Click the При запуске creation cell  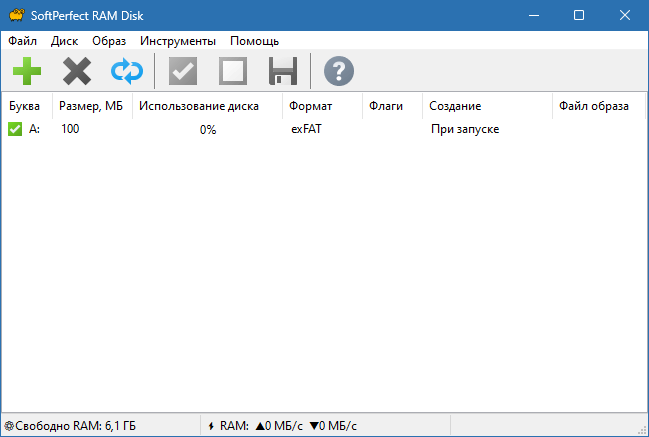coord(465,129)
